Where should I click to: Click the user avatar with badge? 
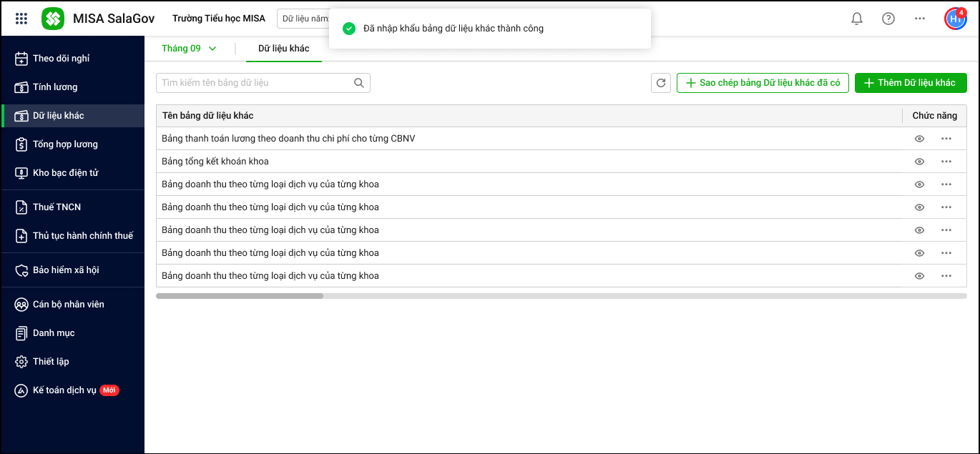(x=955, y=19)
